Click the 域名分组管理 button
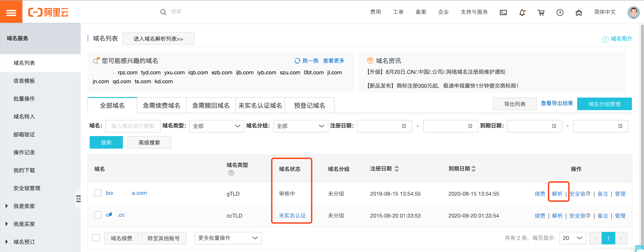 point(604,104)
